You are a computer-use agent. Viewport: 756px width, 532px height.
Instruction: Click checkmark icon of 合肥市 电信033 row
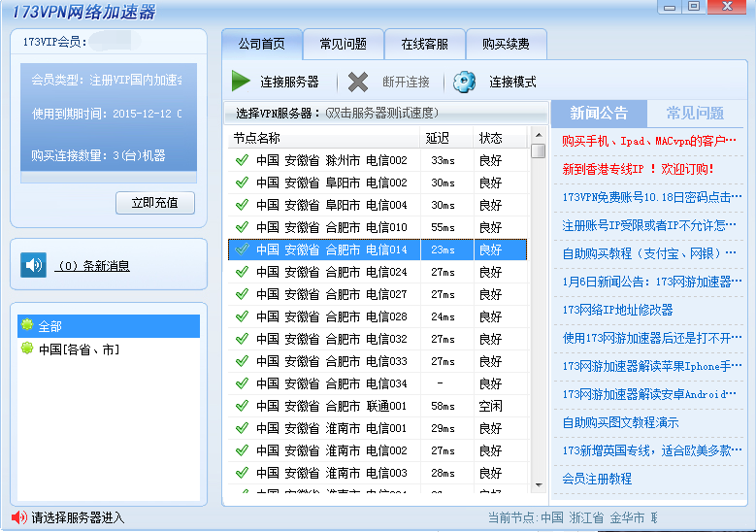pyautogui.click(x=242, y=361)
